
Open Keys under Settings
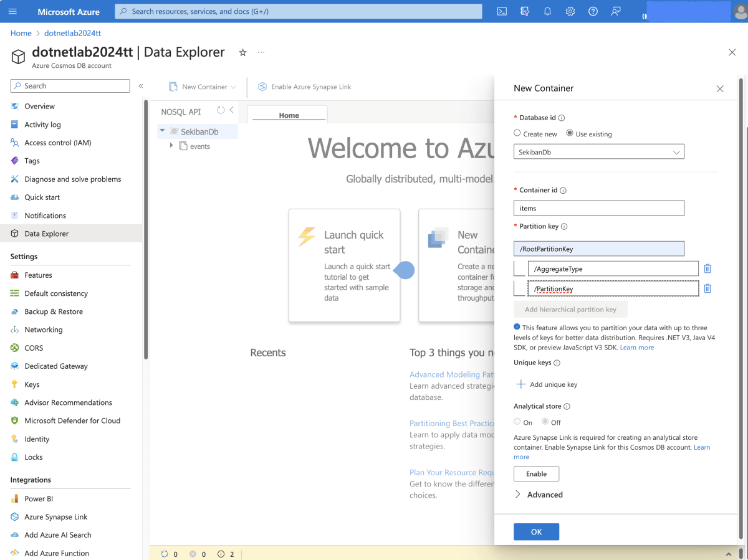pyautogui.click(x=32, y=384)
